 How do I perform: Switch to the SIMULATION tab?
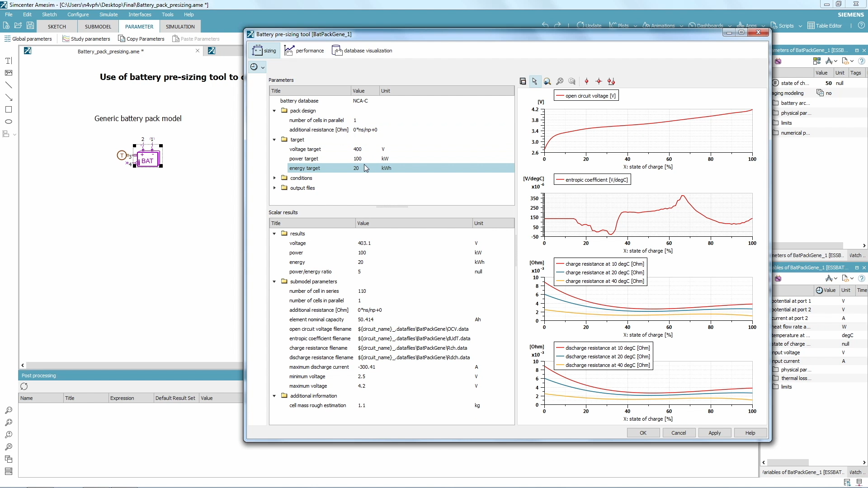pyautogui.click(x=179, y=26)
